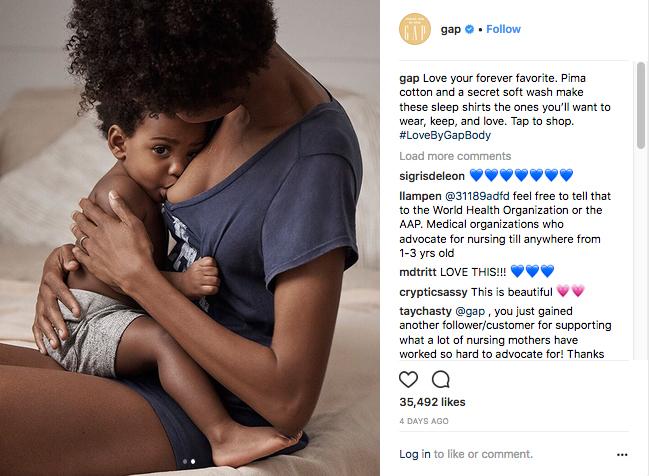Open the gap username in header

click(451, 30)
